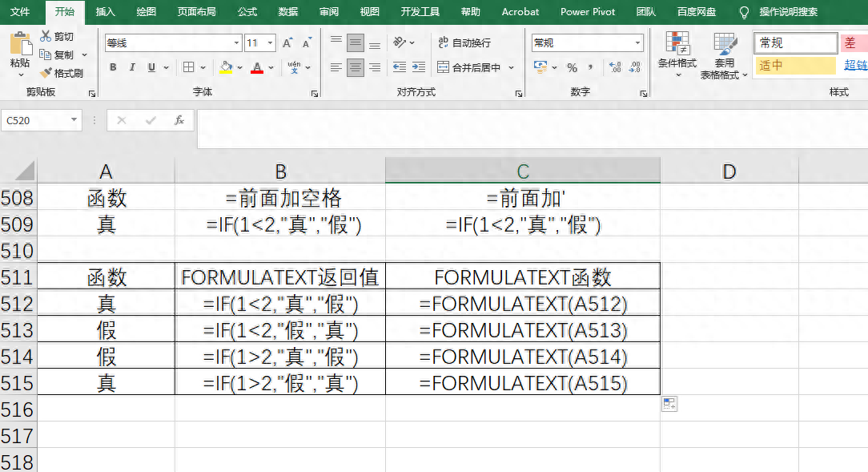
Task: Select cell C512 with =FORMULATEXT(A512)
Action: [x=523, y=304]
